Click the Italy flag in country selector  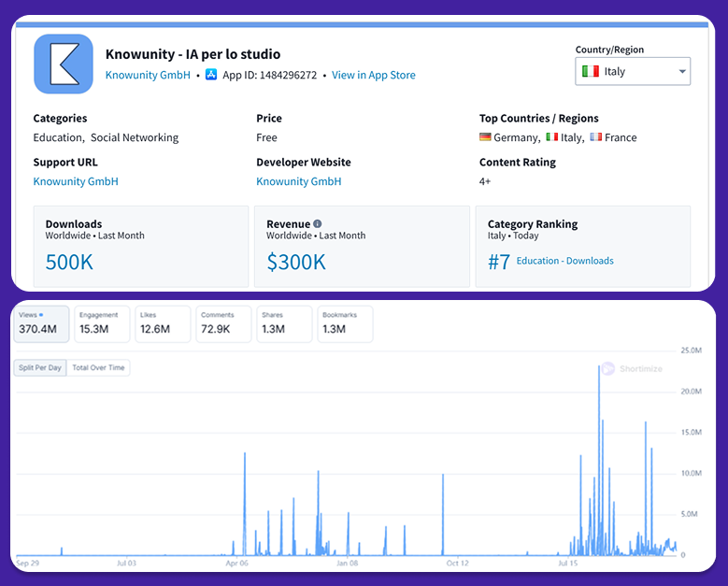click(591, 71)
